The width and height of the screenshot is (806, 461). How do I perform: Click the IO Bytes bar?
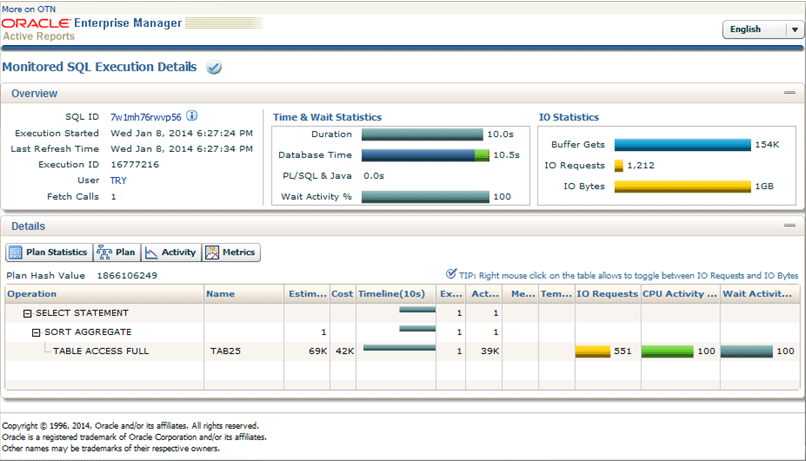683,187
